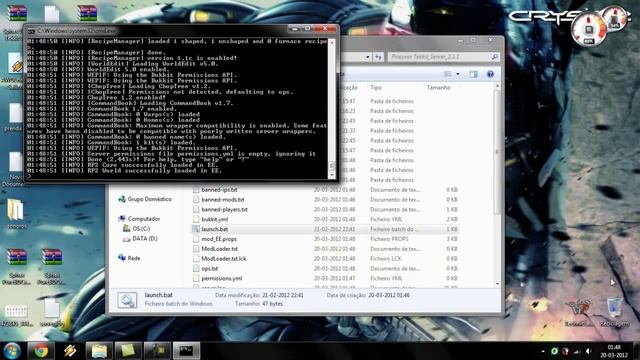Select the banned-mods.txt file
The image size is (640, 360).
point(222,200)
